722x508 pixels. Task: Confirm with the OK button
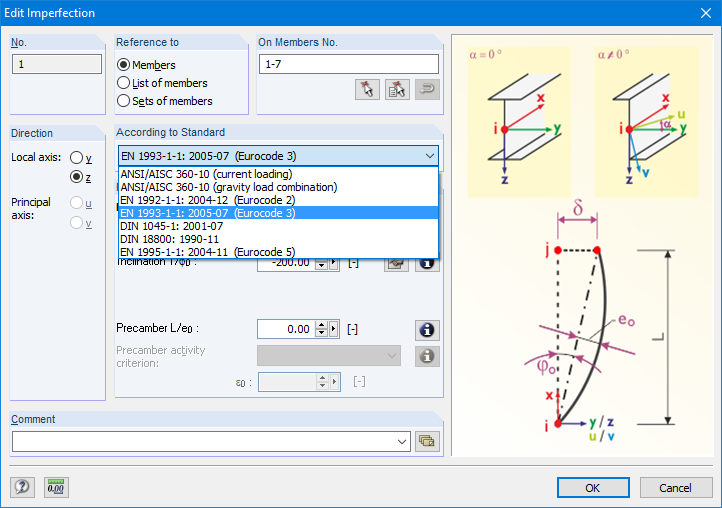point(593,488)
